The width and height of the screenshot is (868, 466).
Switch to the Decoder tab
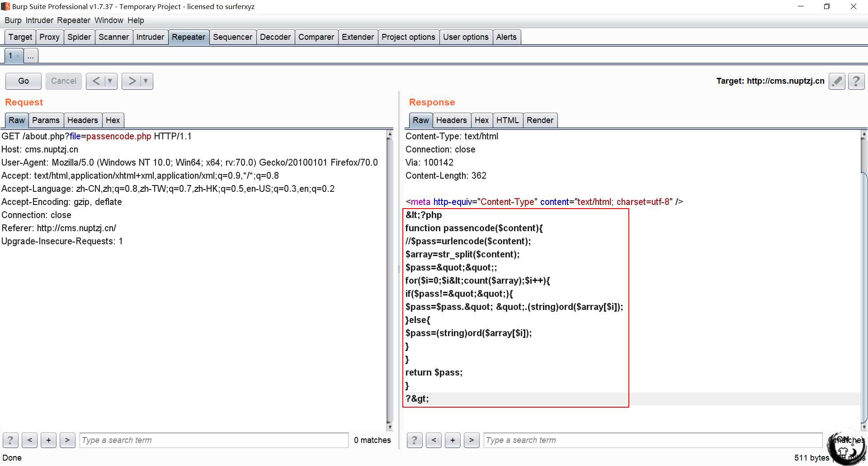pos(275,37)
